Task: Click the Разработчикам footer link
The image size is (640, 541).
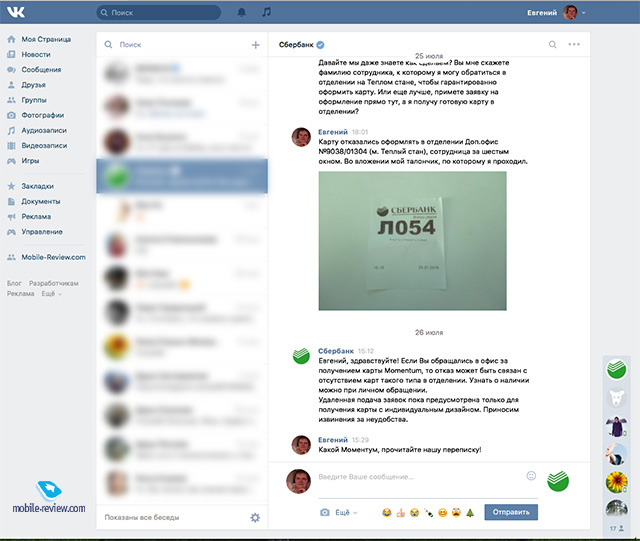Action: (53, 283)
